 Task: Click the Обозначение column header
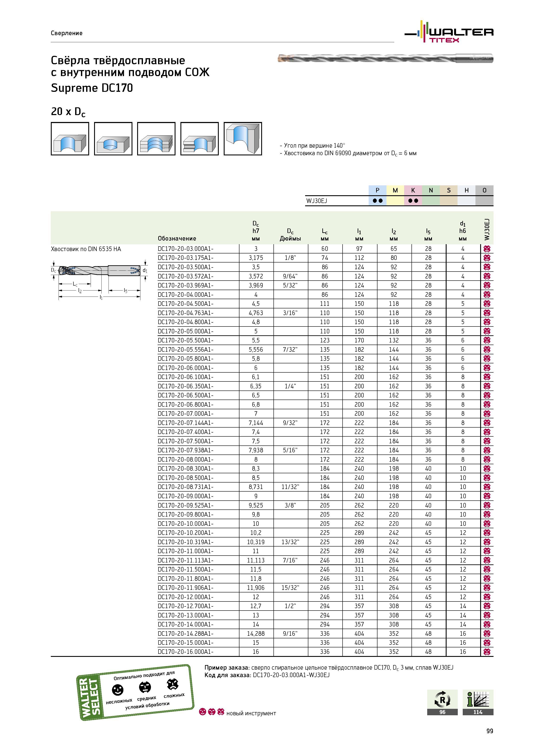click(177, 238)
